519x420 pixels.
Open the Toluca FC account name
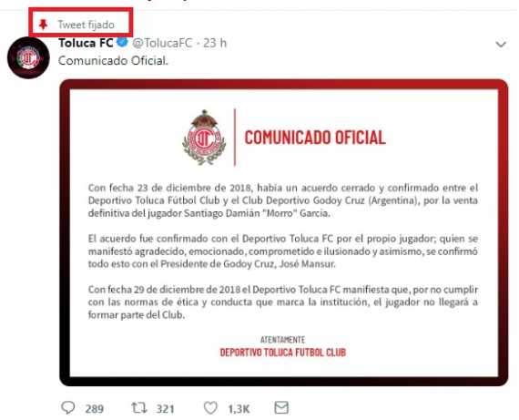(86, 43)
